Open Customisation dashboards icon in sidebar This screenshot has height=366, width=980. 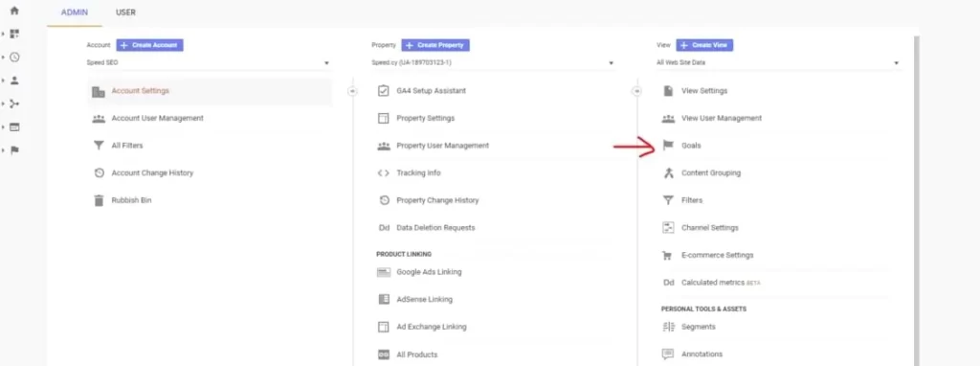14,34
